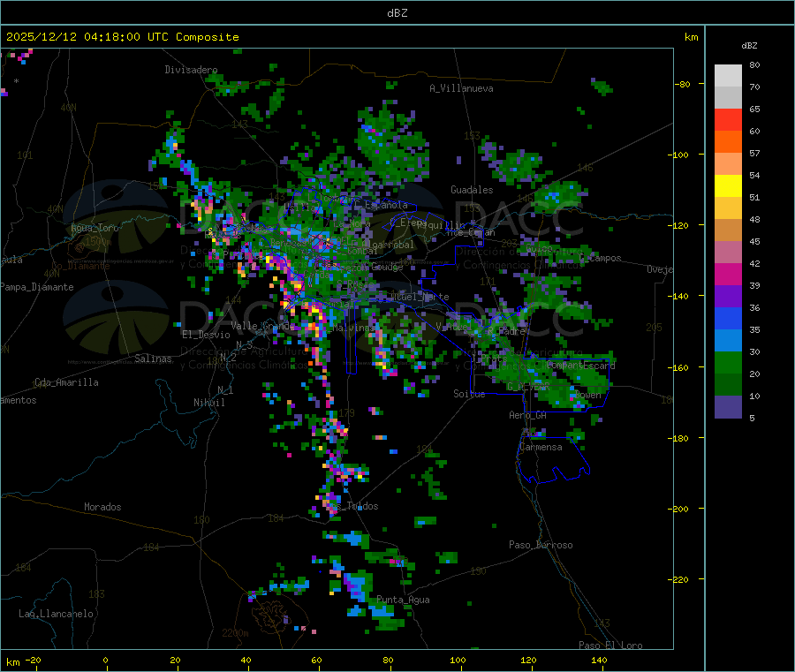Click the 'Punta_Agua' label
795x672 pixels.
pos(403,600)
